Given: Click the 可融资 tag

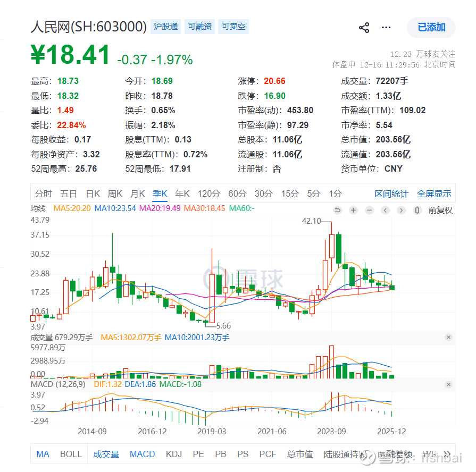Looking at the screenshot, I should [200, 27].
